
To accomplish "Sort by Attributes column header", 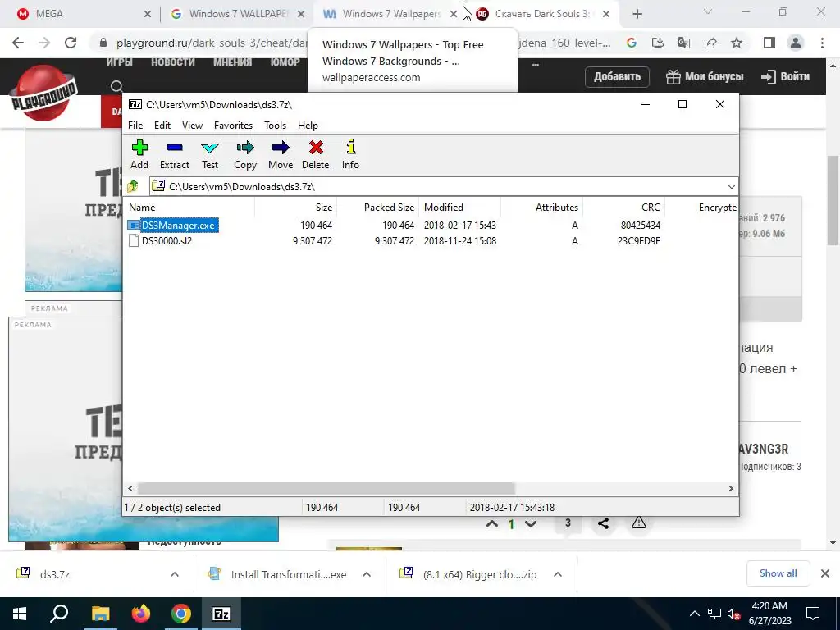I will point(541,208).
